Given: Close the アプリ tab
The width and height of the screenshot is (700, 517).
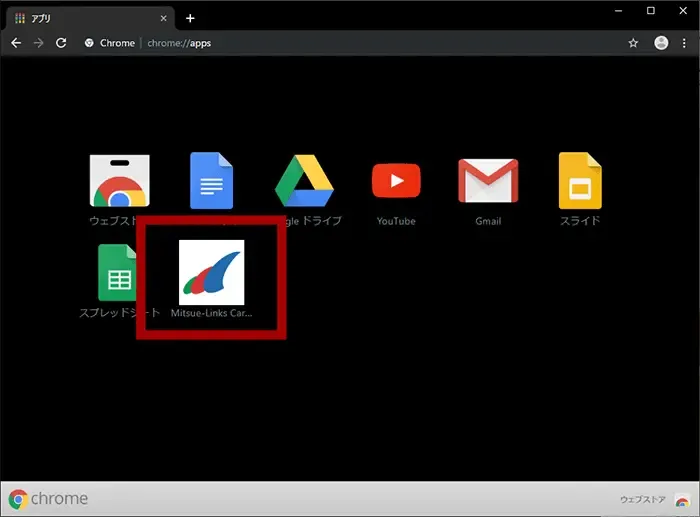Looking at the screenshot, I should click(163, 18).
